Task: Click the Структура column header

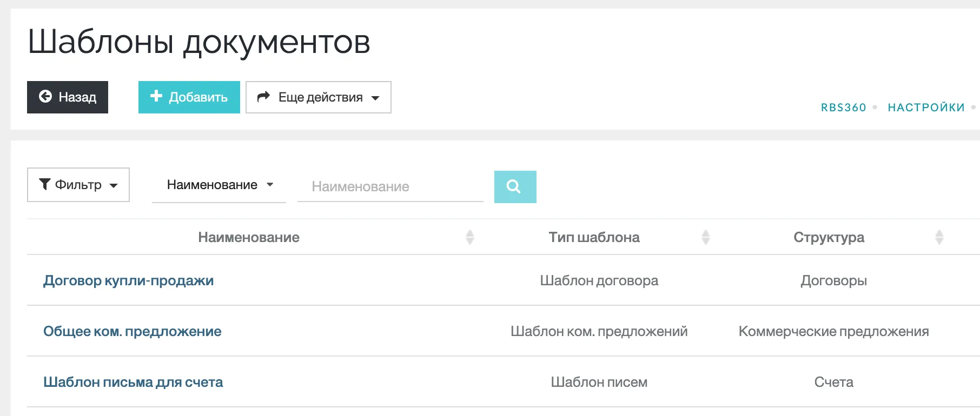Action: (829, 237)
